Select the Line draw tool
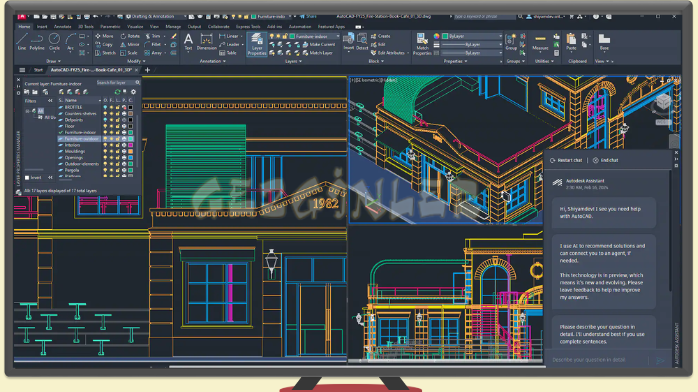 pos(22,41)
